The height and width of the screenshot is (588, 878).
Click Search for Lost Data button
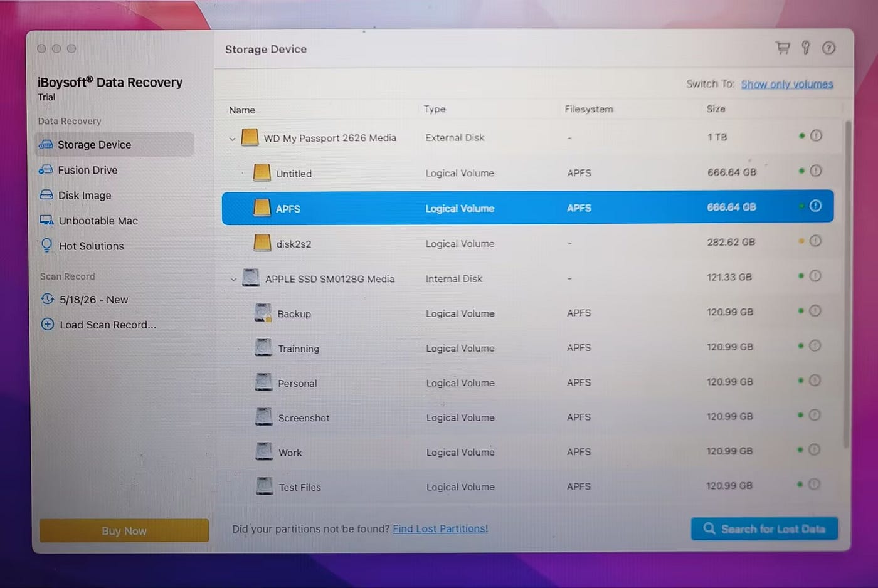764,528
